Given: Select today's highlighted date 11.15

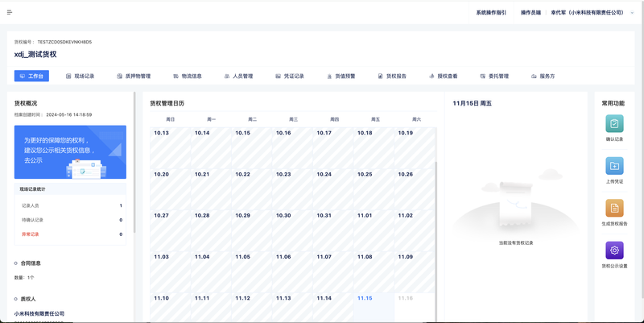Looking at the screenshot, I should point(374,308).
